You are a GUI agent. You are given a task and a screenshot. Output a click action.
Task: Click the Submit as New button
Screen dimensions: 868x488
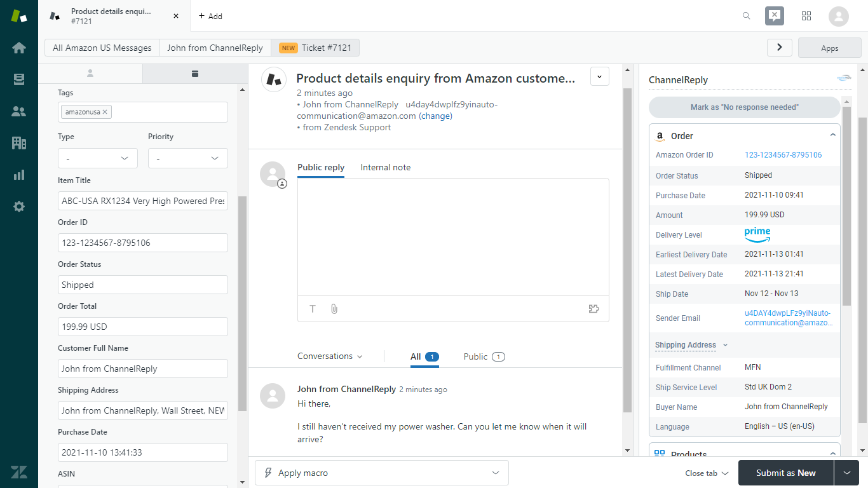point(785,473)
